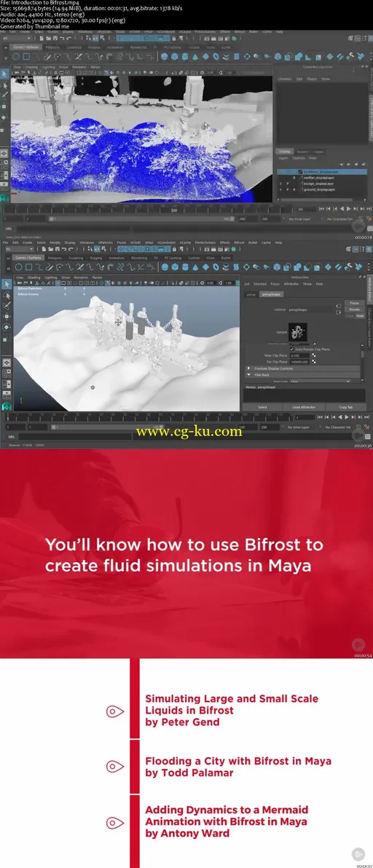Screen dimensions: 373x868
Task: Toggle Auto Render Clip Plane checkbox
Action: click(x=292, y=350)
